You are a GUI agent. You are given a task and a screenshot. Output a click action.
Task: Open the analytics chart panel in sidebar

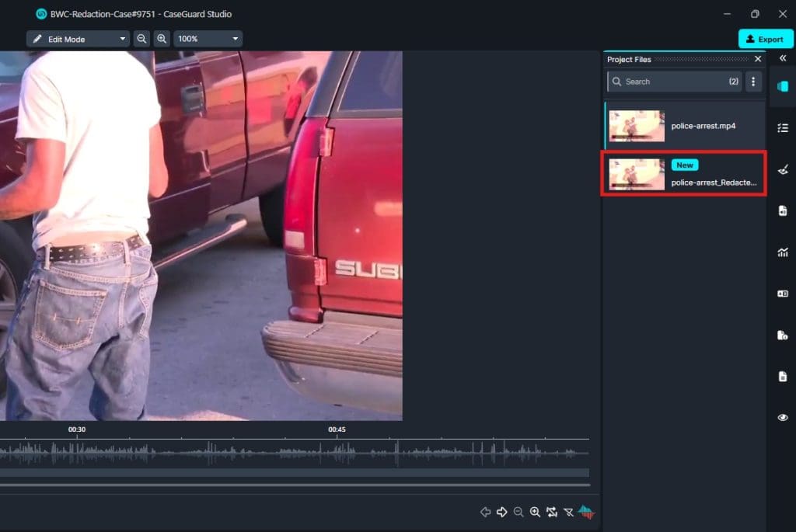click(783, 252)
